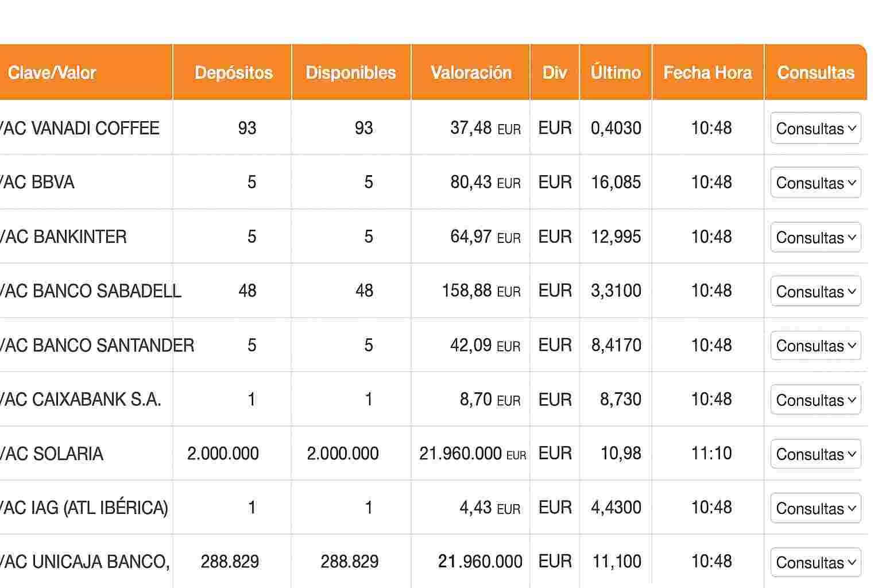Open Consultas dropdown for IAG row
This screenshot has width=882, height=588.
pyautogui.click(x=815, y=508)
